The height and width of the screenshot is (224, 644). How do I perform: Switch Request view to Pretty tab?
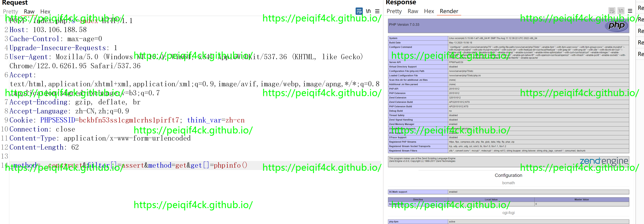[x=11, y=12]
